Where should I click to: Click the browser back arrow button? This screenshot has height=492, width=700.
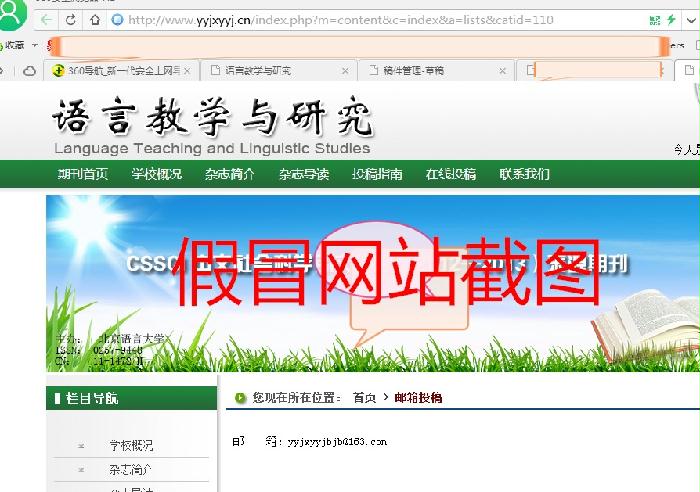pos(48,19)
